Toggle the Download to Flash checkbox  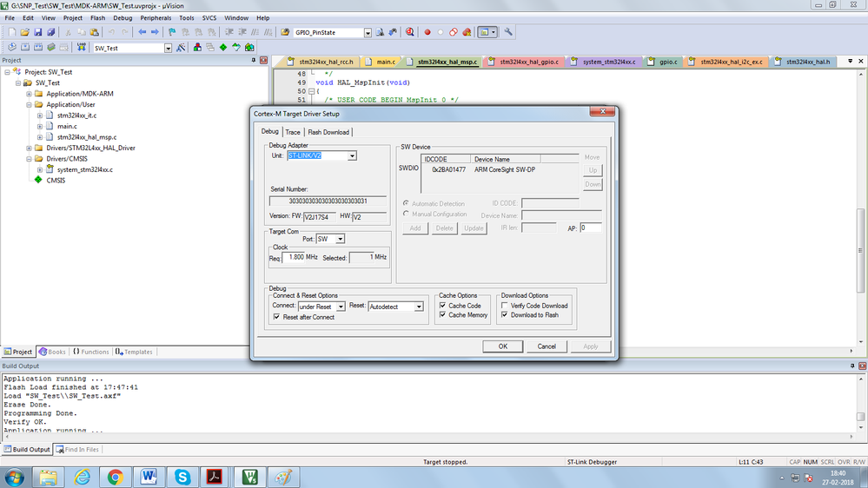point(505,315)
